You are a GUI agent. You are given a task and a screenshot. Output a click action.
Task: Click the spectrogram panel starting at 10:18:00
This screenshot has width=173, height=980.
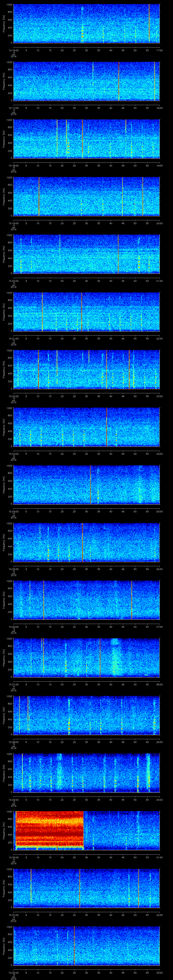(x=86, y=139)
